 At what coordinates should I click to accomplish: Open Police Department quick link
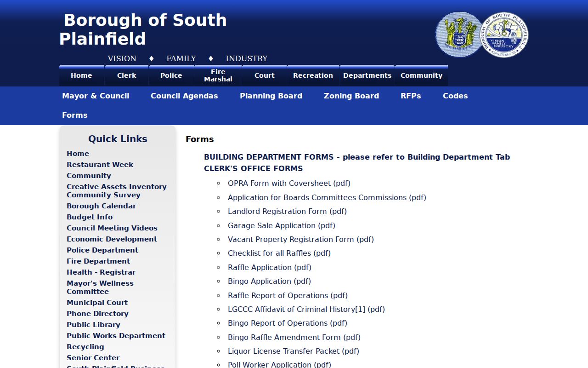pyautogui.click(x=102, y=250)
